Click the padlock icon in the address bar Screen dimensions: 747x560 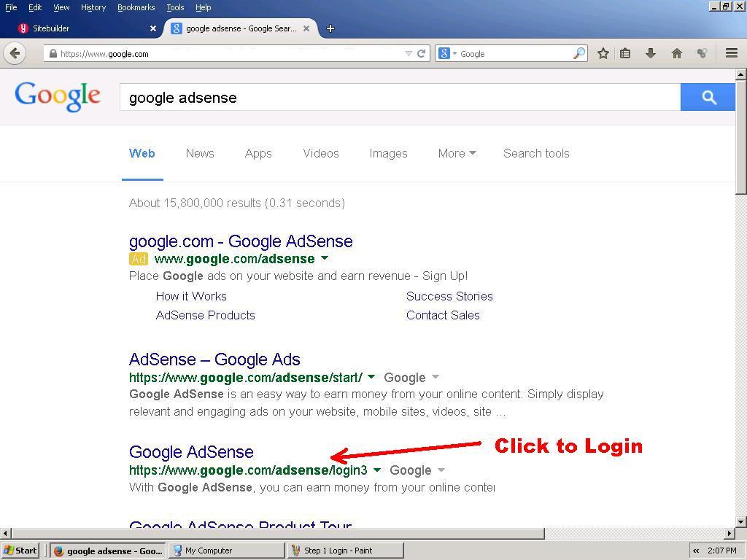tap(53, 54)
